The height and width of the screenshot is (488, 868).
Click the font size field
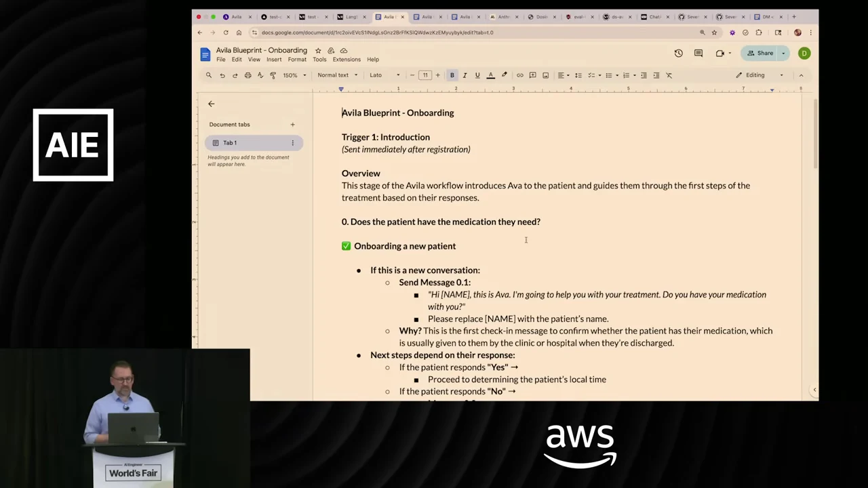click(425, 75)
